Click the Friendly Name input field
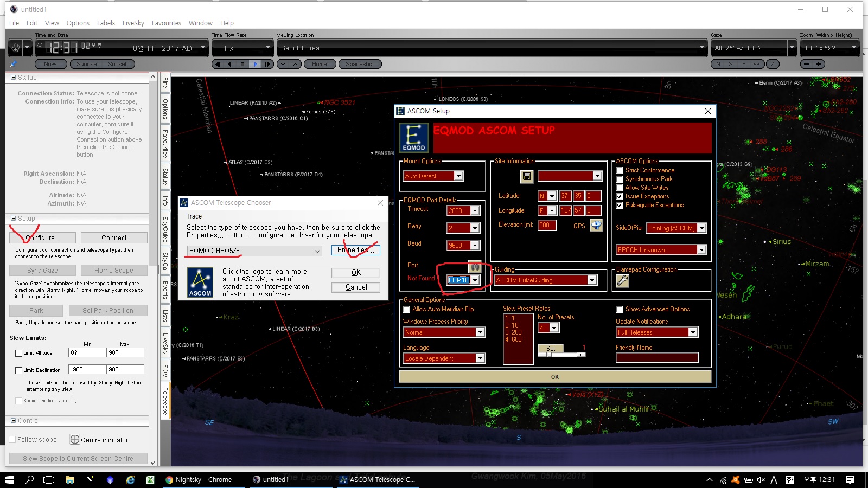Viewport: 868px width, 488px height. click(x=657, y=357)
